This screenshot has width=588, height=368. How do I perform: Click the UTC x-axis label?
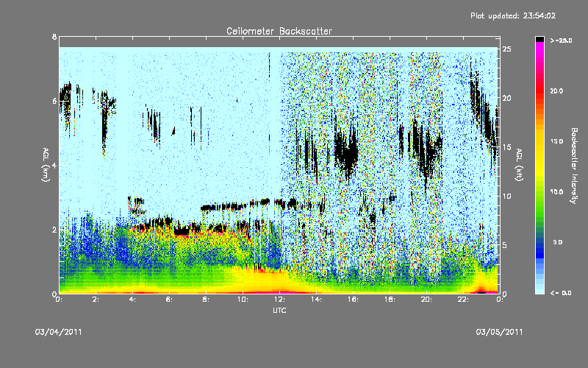[x=279, y=310]
